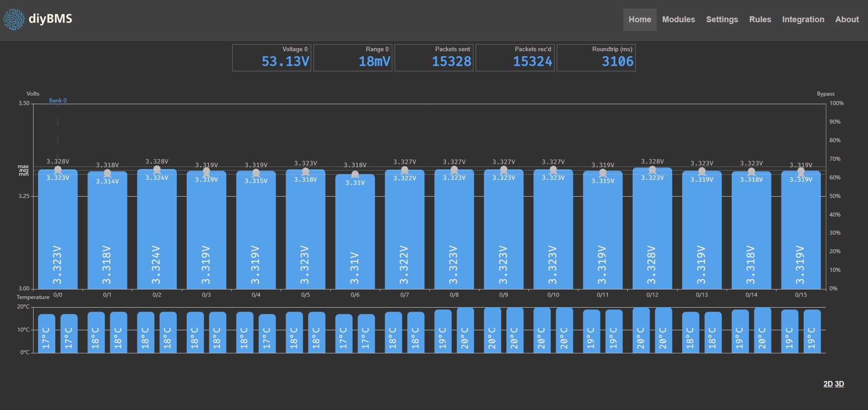Click first 17°C temperature bar of cell 0/0
868x410 pixels.
click(47, 333)
